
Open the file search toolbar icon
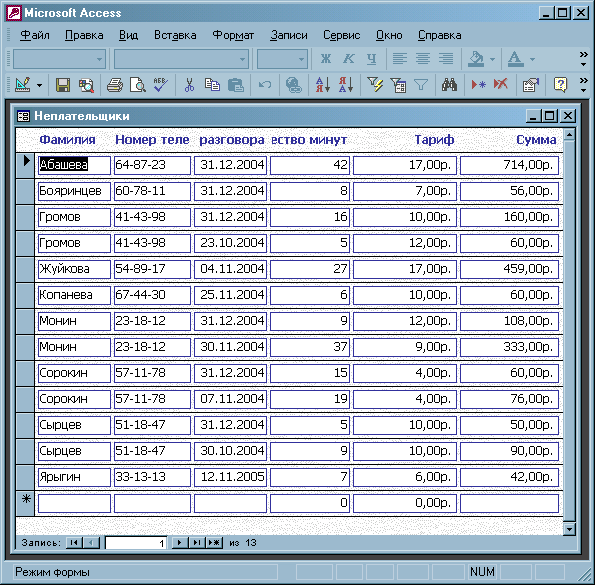pos(87,85)
